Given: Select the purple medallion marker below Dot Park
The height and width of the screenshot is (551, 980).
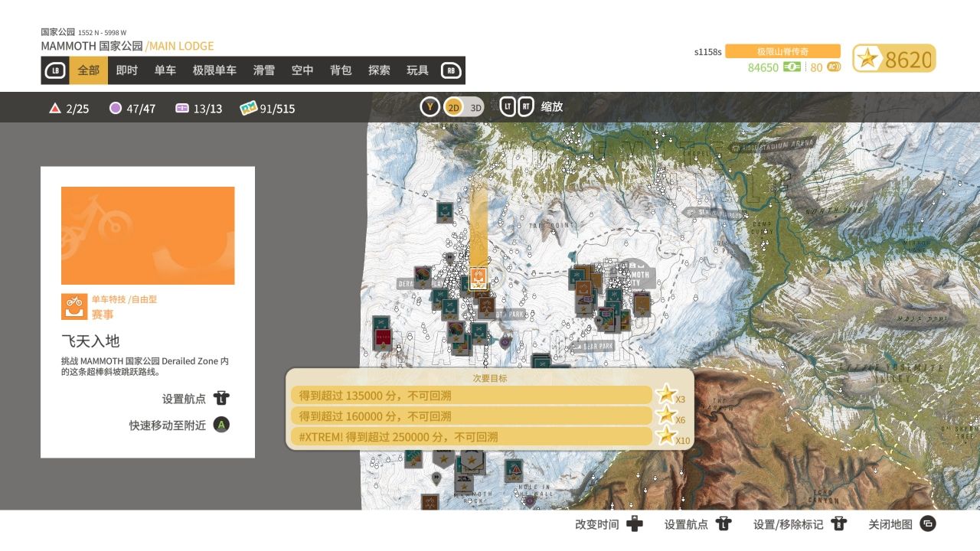Looking at the screenshot, I should (x=505, y=342).
